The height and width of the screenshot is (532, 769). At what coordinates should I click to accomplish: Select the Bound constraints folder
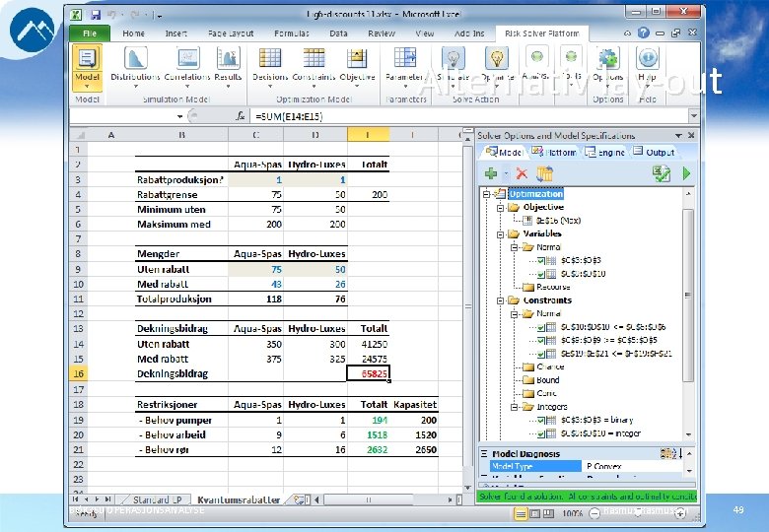click(x=547, y=380)
